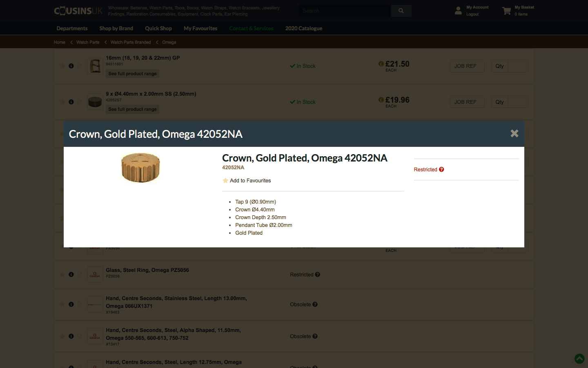588x368 pixels.
Task: Close the Crown, Gold Plated product popup
Action: (514, 133)
